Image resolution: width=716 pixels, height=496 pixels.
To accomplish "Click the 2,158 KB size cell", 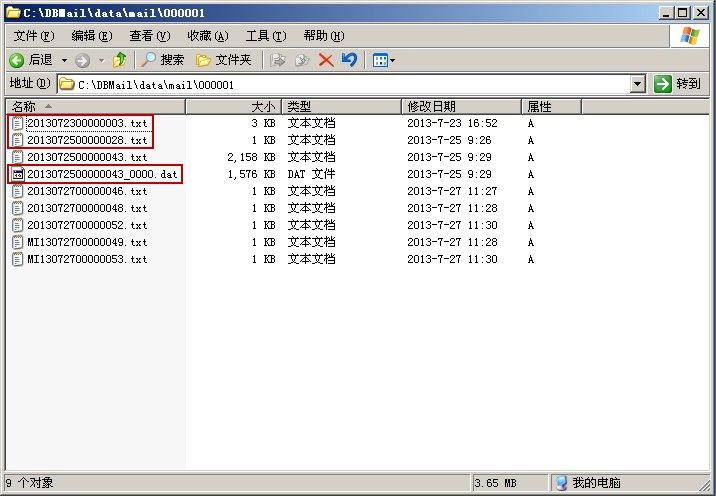I will pyautogui.click(x=251, y=157).
